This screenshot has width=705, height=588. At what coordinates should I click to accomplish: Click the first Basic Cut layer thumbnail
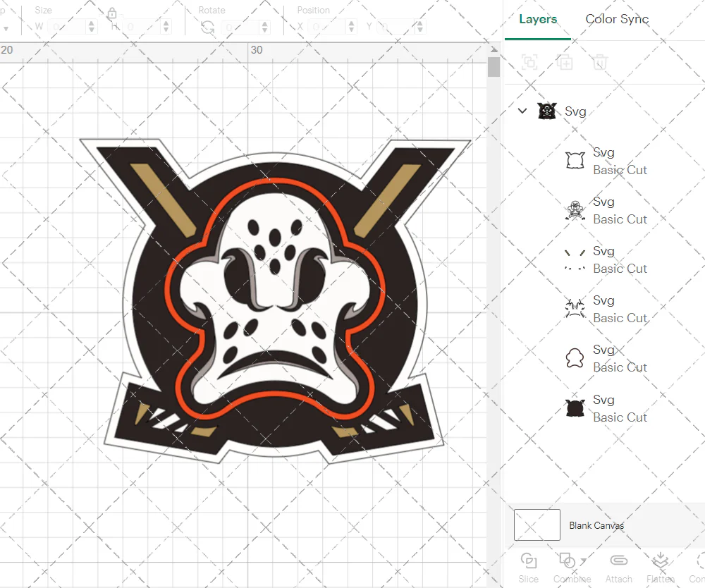point(575,160)
